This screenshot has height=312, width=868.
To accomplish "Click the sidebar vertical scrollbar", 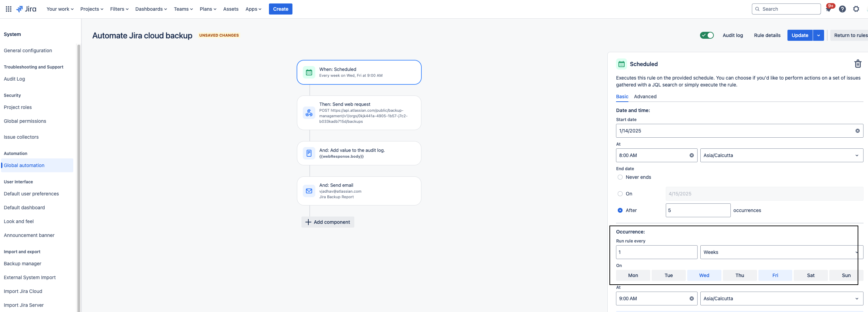I will tap(79, 178).
